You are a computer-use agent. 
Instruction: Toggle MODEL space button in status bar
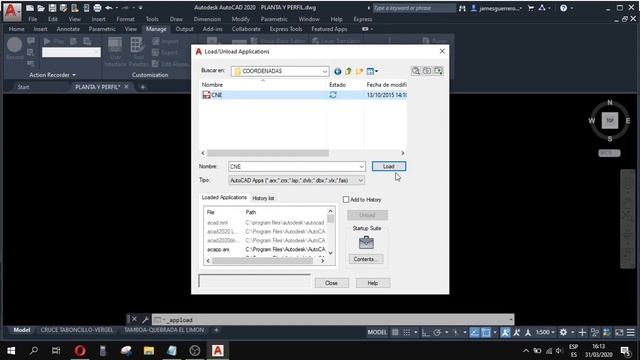[x=377, y=332]
